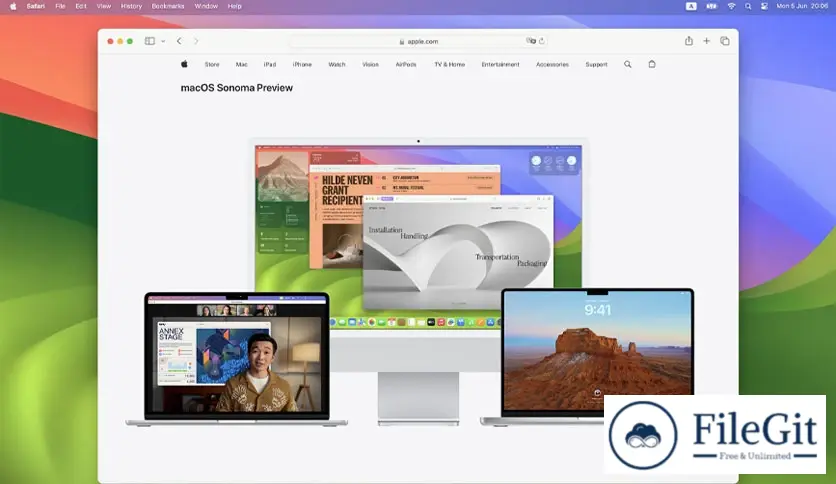Minimize the Safari window
The height and width of the screenshot is (484, 836).
[120, 41]
